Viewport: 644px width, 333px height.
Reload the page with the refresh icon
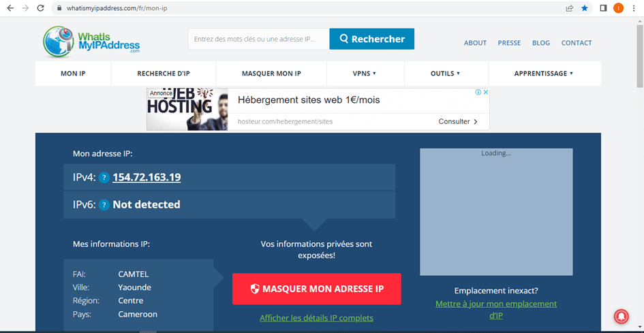tap(41, 8)
